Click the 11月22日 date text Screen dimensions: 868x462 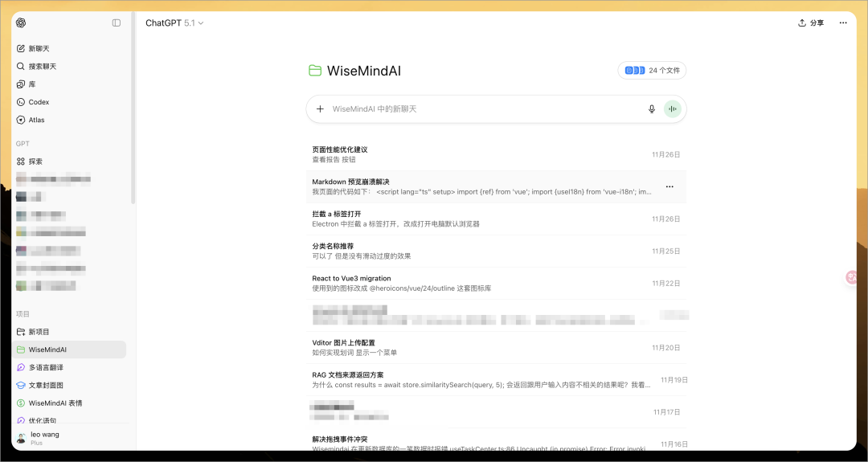pyautogui.click(x=666, y=284)
